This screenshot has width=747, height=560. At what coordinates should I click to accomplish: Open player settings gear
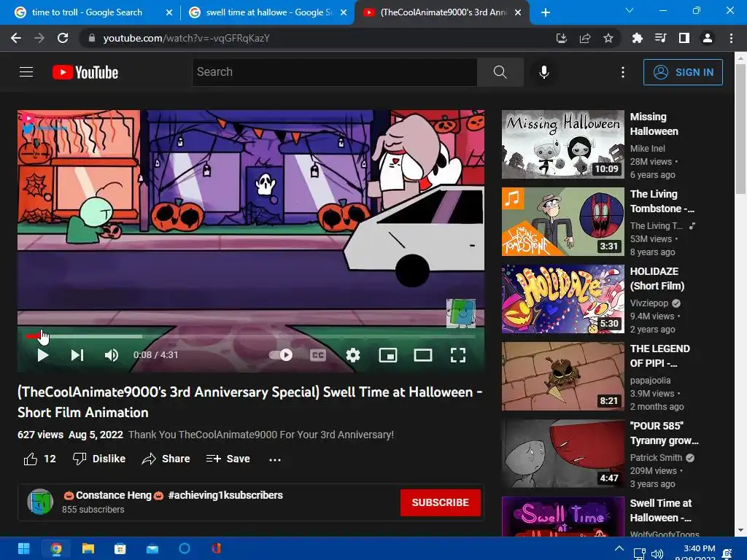tap(353, 355)
